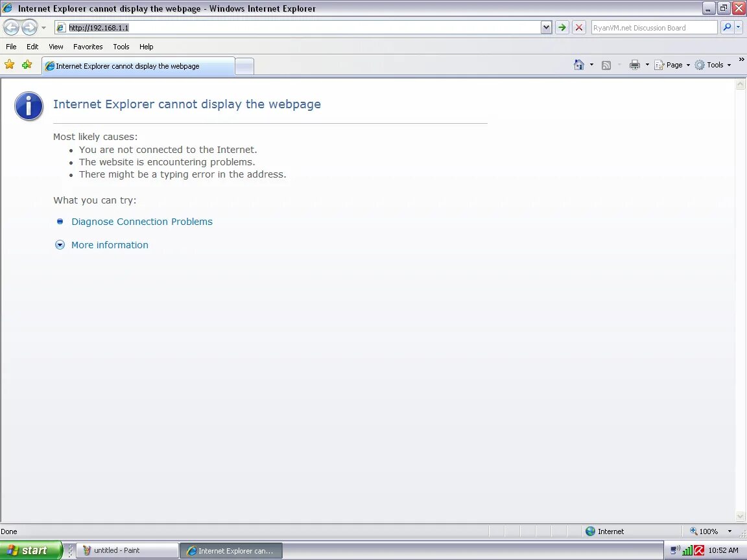Viewport: 747px width, 560px height.
Task: Click the page icon in address bar
Action: point(60,28)
